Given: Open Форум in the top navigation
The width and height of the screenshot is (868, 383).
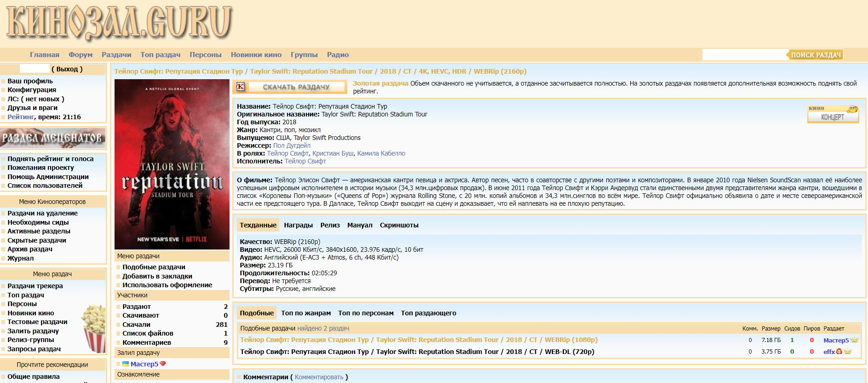Looking at the screenshot, I should click(80, 55).
